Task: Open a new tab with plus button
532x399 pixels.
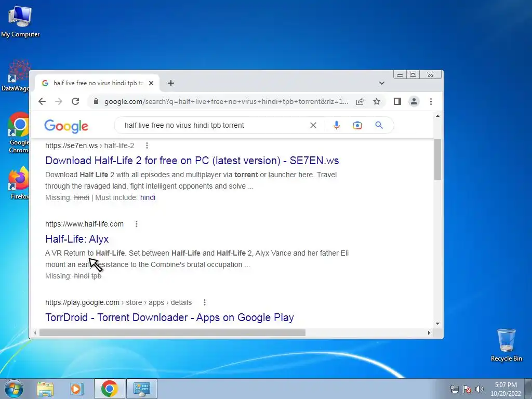Action: click(x=170, y=83)
